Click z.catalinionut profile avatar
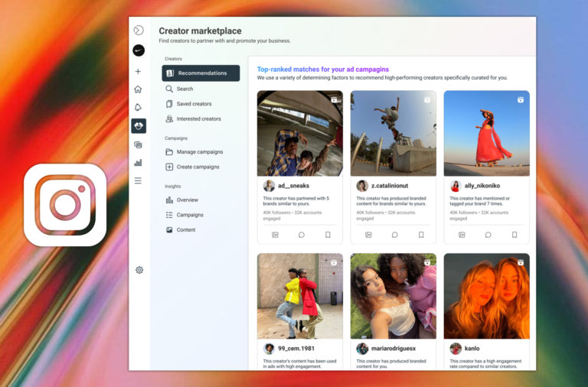588x387 pixels. pyautogui.click(x=362, y=186)
